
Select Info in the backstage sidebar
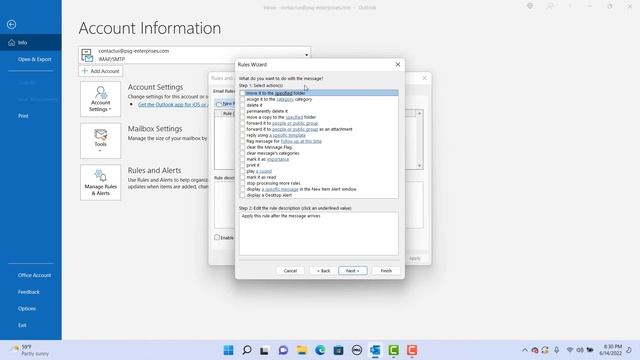click(x=31, y=42)
